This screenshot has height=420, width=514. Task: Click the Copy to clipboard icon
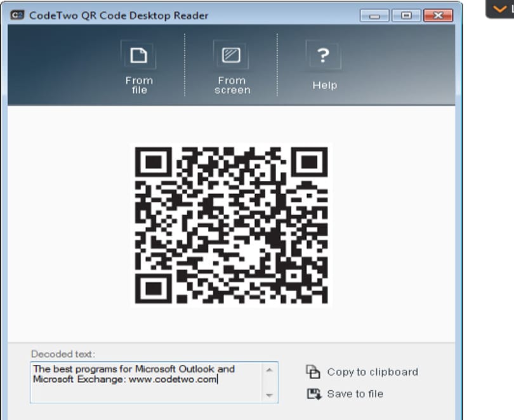313,372
